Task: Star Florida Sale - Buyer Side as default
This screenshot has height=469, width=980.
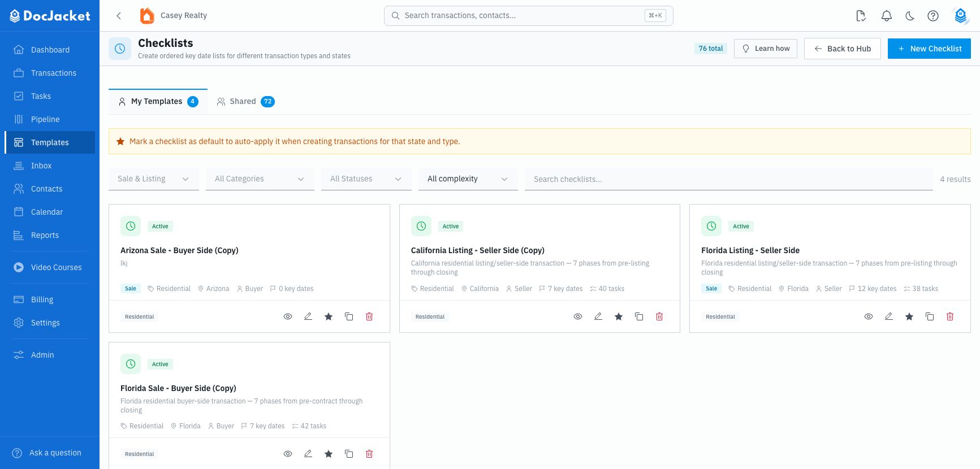Action: 329,454
